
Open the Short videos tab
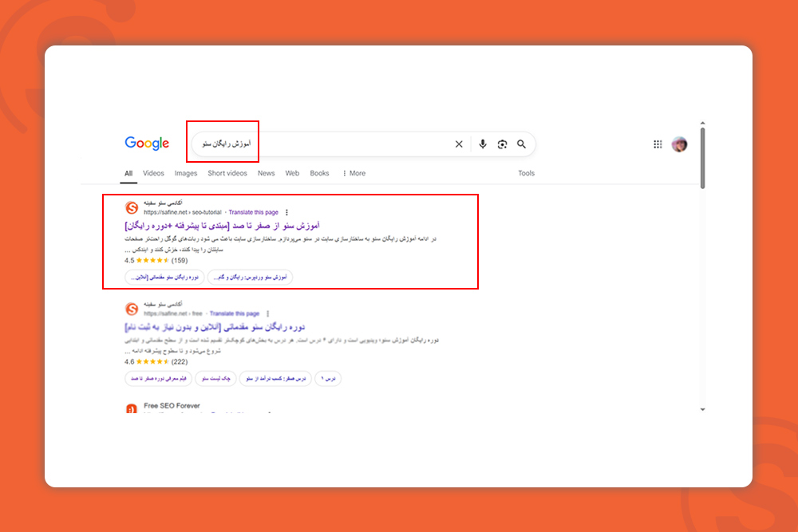pyautogui.click(x=227, y=173)
